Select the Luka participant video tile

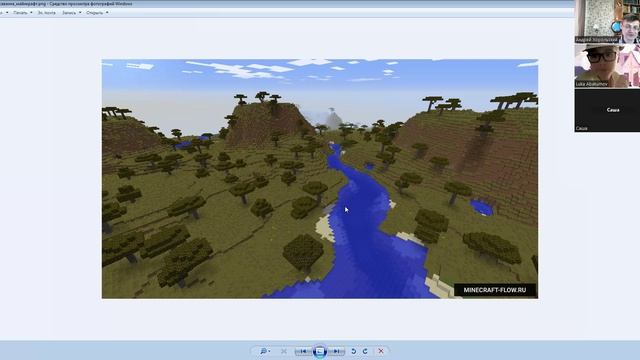(x=607, y=66)
